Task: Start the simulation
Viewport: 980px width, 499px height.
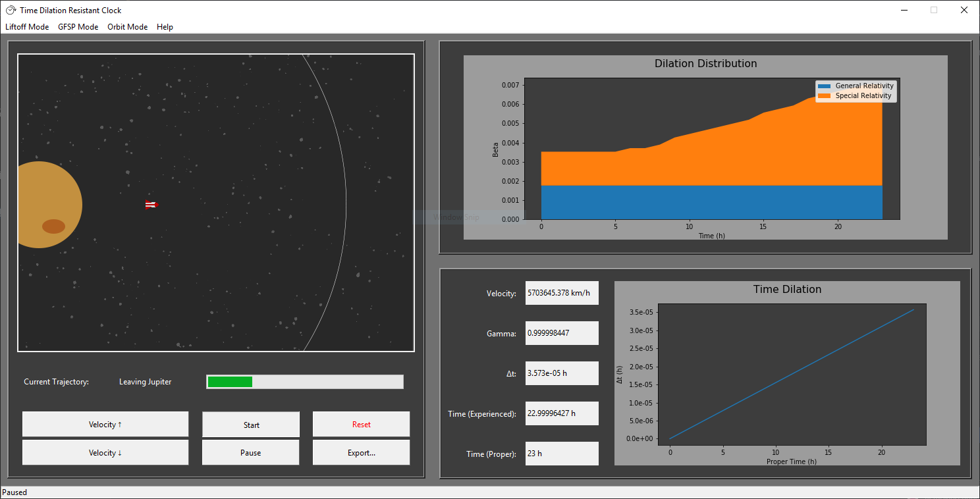Action: tap(251, 425)
